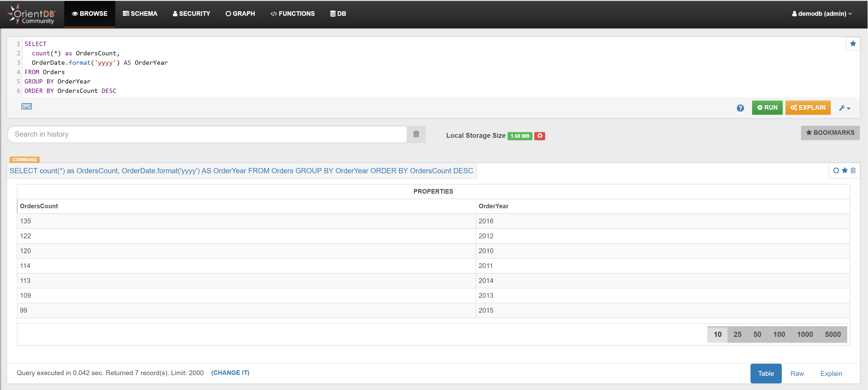Open the blue question mark help icon
Image resolution: width=868 pixels, height=390 pixels.
tap(740, 108)
